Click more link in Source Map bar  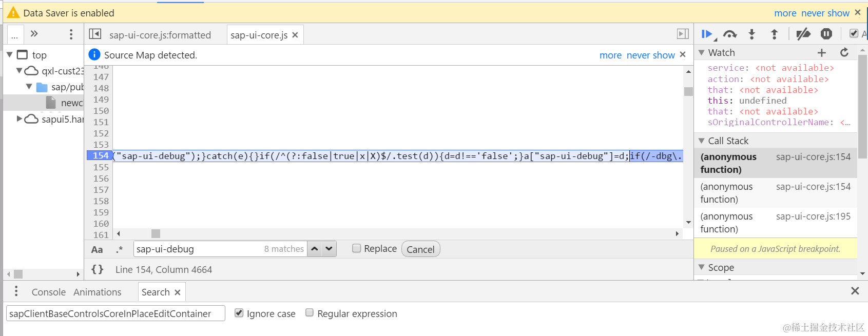pyautogui.click(x=610, y=55)
